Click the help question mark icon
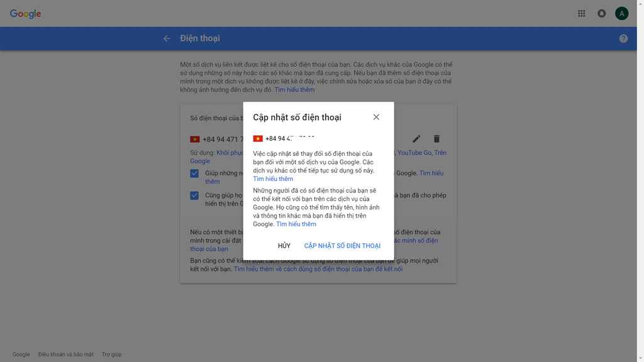This screenshot has height=362, width=644. tap(623, 38)
